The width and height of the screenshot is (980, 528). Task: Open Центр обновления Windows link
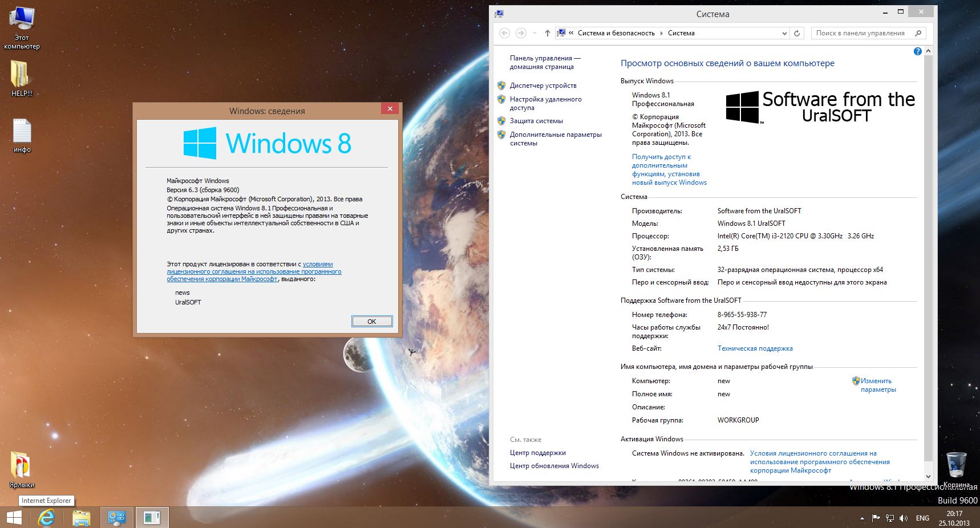(x=554, y=466)
